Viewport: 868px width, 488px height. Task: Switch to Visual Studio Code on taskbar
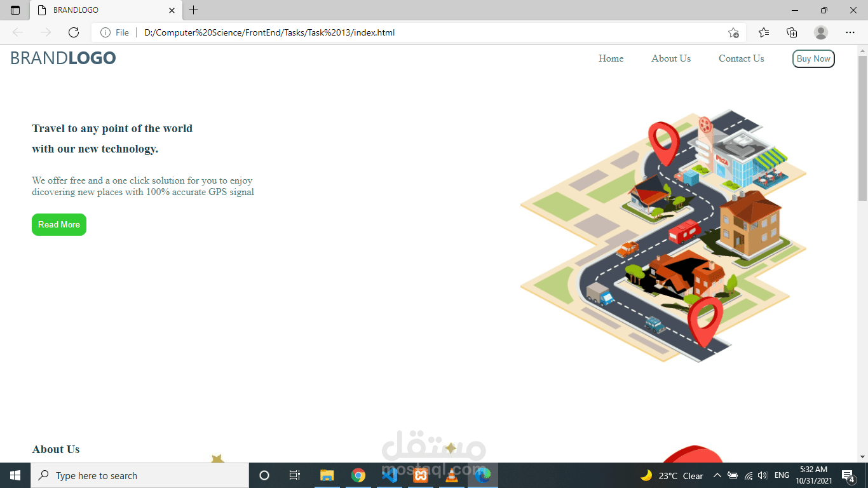(390, 475)
